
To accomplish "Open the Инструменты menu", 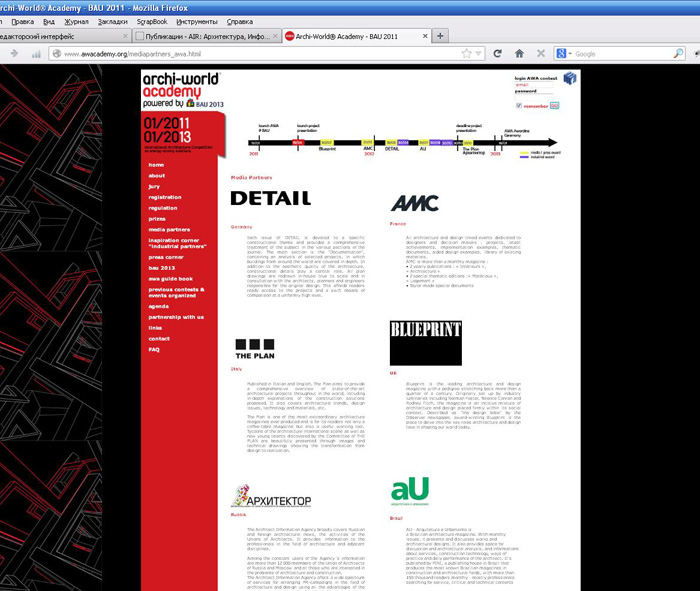I will (x=197, y=21).
